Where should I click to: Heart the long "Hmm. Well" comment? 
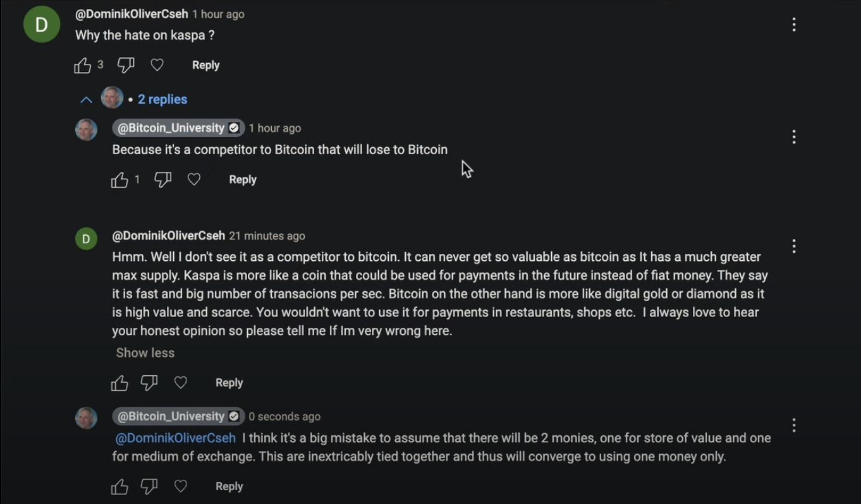click(181, 383)
